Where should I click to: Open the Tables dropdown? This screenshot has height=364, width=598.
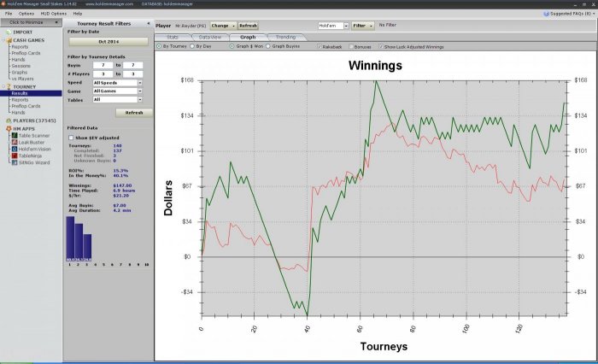coord(140,100)
